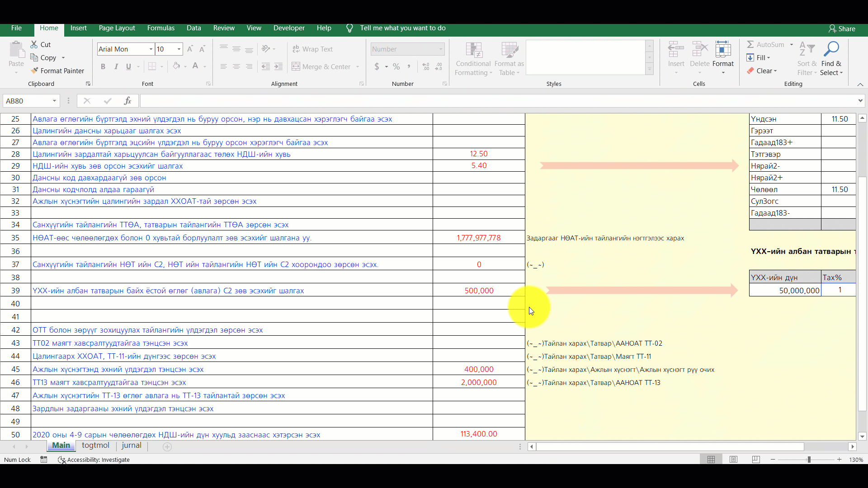This screenshot has height=488, width=868.
Task: Click the Share button
Action: pos(842,28)
